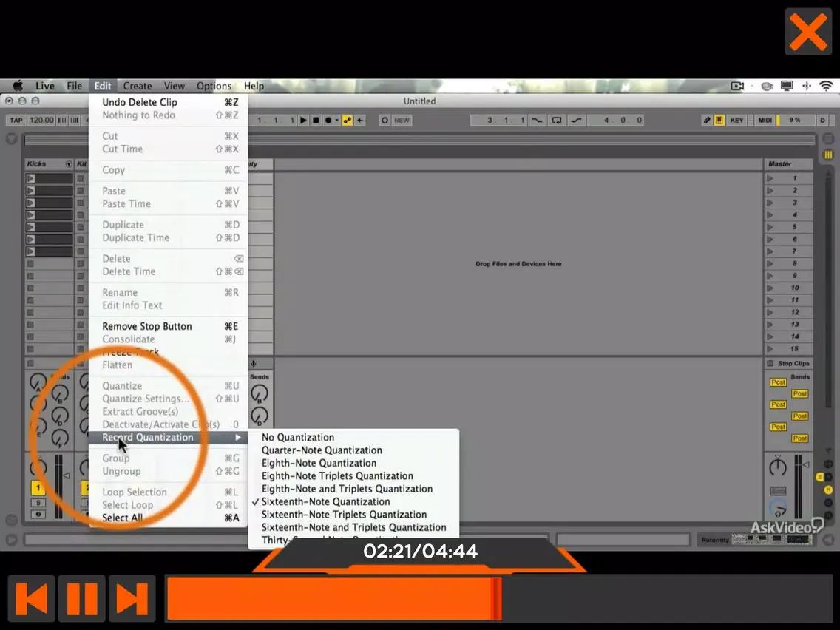Open the File menu
The height and width of the screenshot is (630, 840).
tap(74, 86)
